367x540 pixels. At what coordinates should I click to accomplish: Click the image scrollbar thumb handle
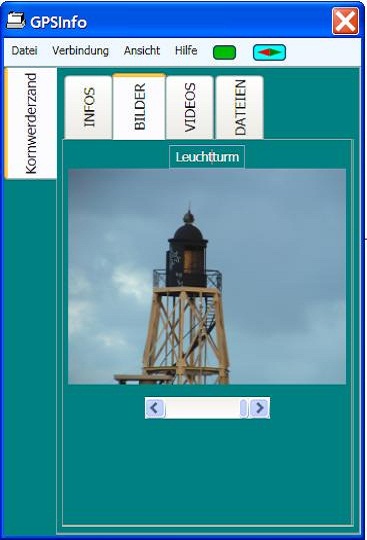click(244, 408)
